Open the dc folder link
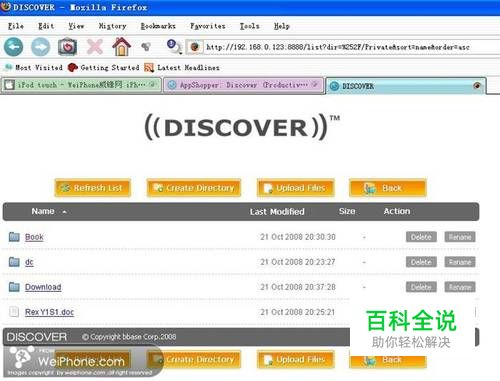The image size is (500, 381). [x=29, y=262]
